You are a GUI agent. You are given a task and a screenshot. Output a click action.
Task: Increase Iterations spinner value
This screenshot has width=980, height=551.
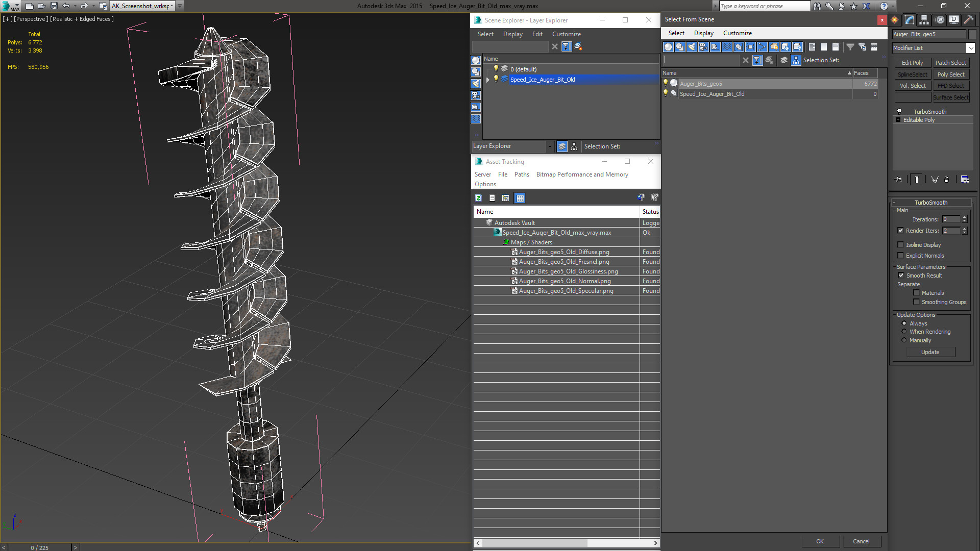(964, 217)
